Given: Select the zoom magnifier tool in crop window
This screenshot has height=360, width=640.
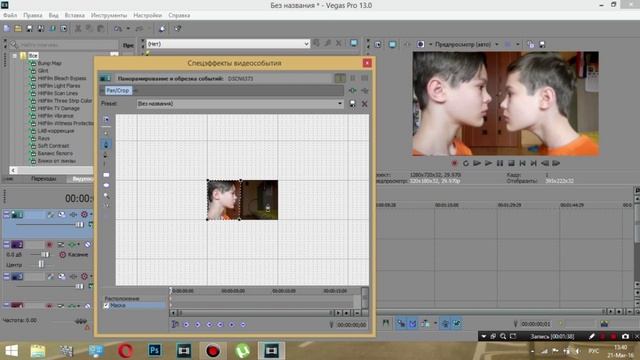Looking at the screenshot, I should (107, 196).
